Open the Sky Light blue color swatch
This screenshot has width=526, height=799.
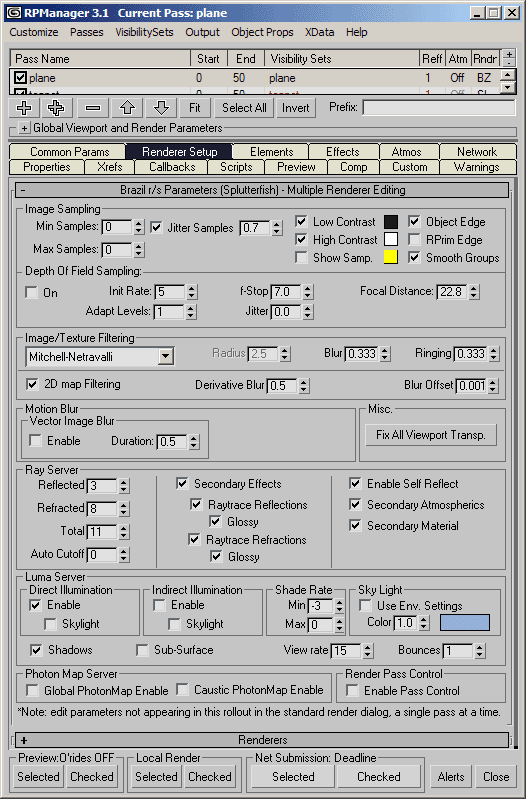pos(464,623)
